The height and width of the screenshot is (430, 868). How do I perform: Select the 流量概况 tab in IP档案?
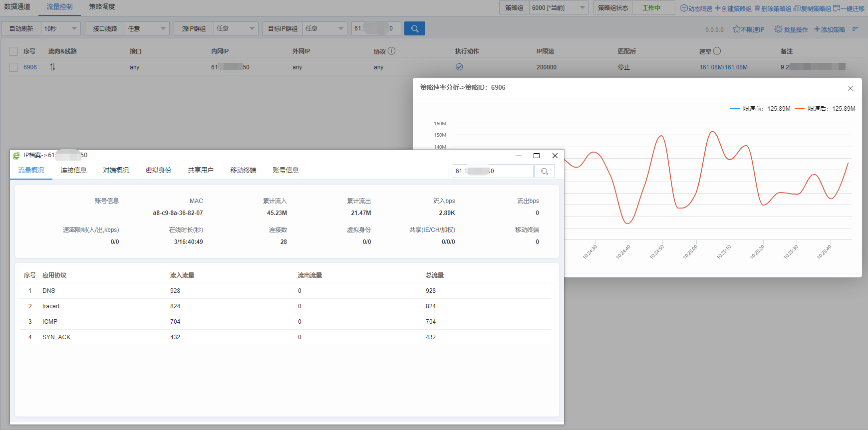pyautogui.click(x=31, y=170)
